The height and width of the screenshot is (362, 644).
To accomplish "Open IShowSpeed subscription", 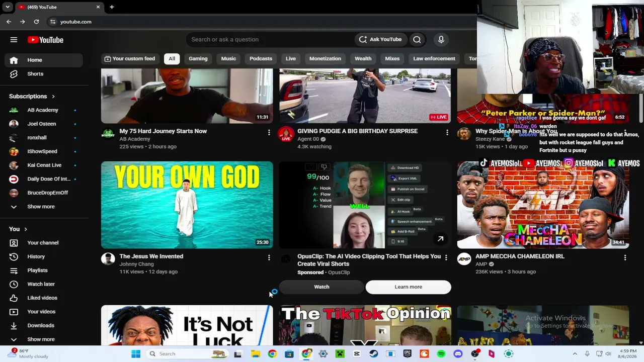I will coord(44,151).
